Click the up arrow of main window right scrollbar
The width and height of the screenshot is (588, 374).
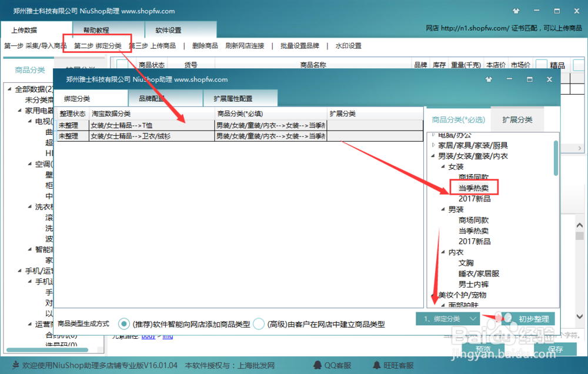[x=580, y=225]
